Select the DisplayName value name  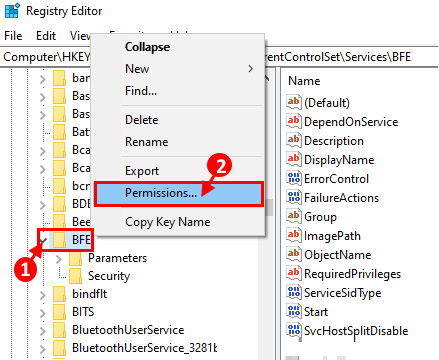point(339,160)
